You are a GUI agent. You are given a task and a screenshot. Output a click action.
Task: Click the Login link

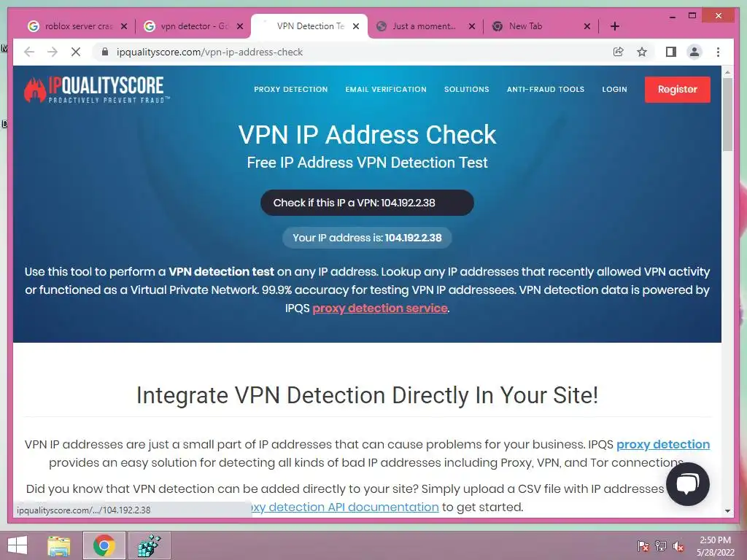point(614,89)
